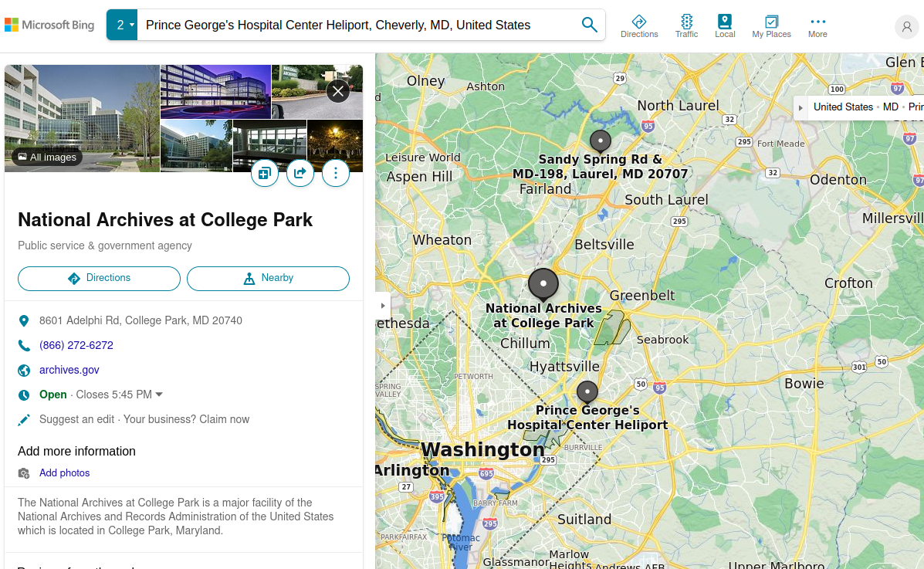Call phone number (866) 272-6272
This screenshot has width=924, height=569.
tap(76, 346)
